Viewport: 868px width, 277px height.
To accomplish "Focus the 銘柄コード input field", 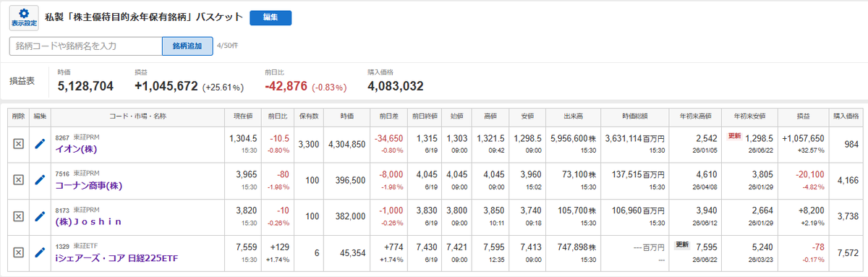I will click(x=86, y=46).
